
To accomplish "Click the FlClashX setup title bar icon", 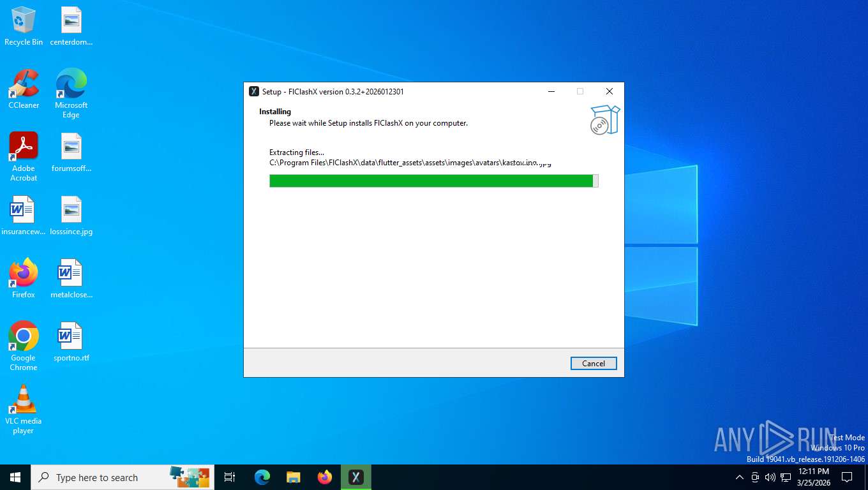I will point(254,91).
